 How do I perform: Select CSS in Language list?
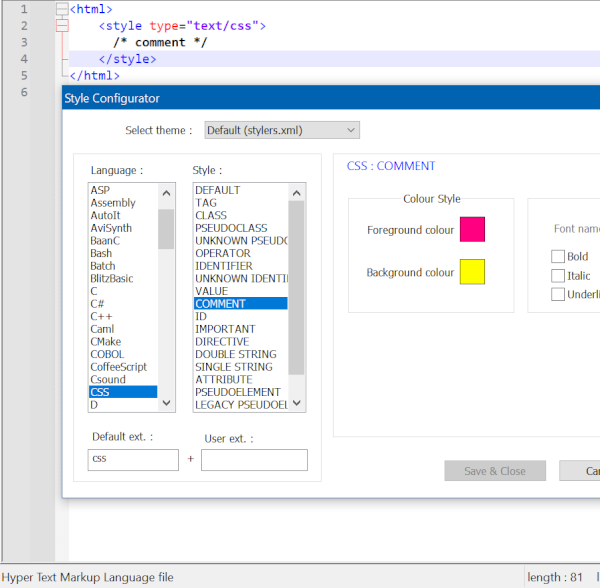click(x=123, y=392)
